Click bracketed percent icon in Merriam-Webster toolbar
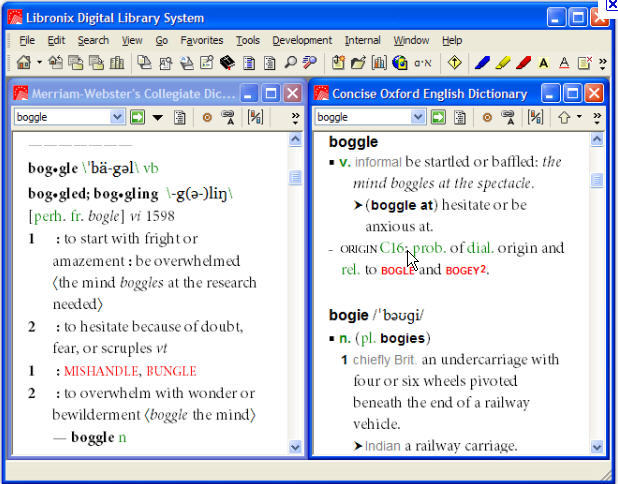 tap(255, 117)
